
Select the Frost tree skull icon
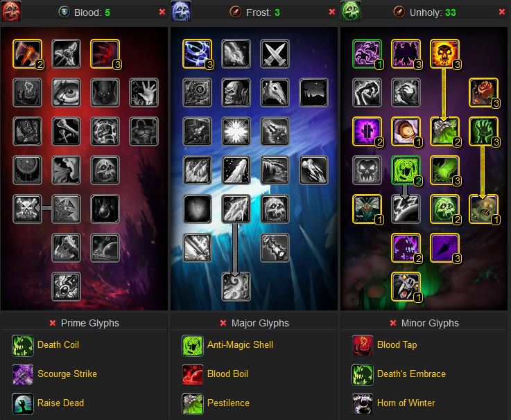(181, 11)
